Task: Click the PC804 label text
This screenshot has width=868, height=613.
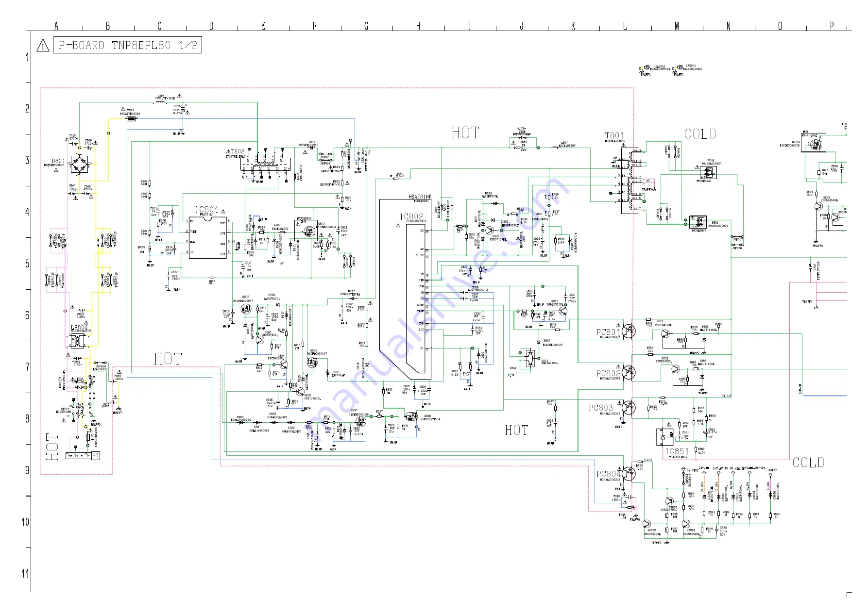Action: pyautogui.click(x=608, y=474)
